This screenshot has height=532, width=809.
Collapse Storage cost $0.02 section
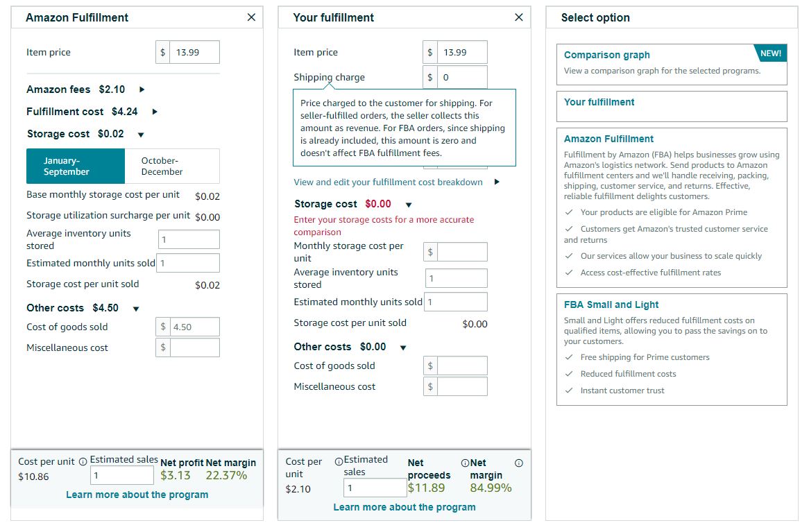pyautogui.click(x=140, y=135)
